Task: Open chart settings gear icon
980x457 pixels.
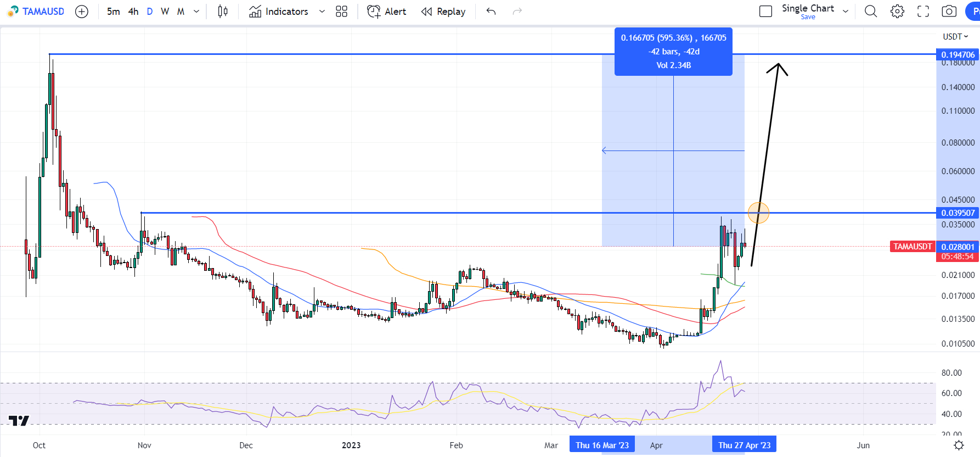Action: click(x=897, y=12)
